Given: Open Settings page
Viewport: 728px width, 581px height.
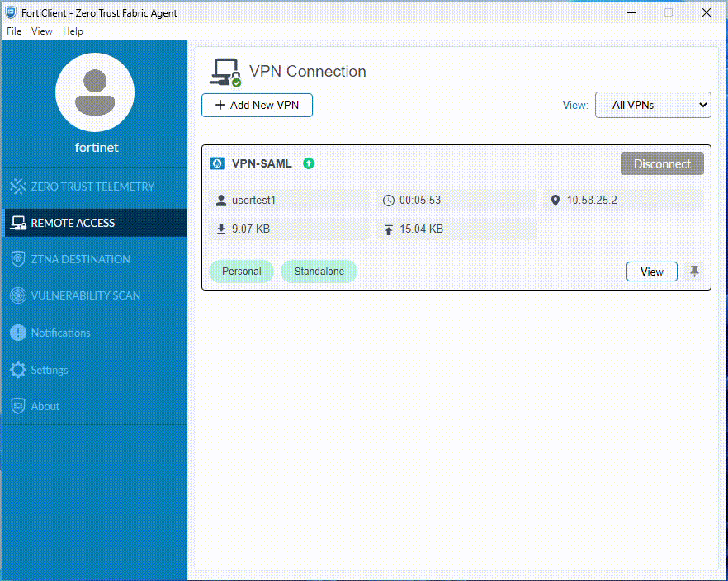Looking at the screenshot, I should click(x=95, y=370).
